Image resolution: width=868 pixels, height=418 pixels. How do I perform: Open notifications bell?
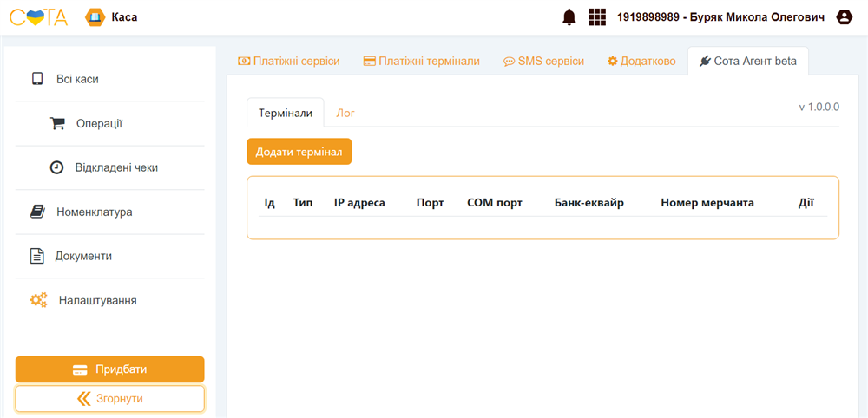tap(569, 17)
